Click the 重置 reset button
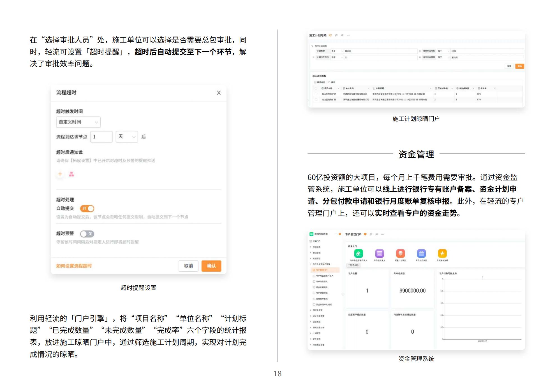 509,66
